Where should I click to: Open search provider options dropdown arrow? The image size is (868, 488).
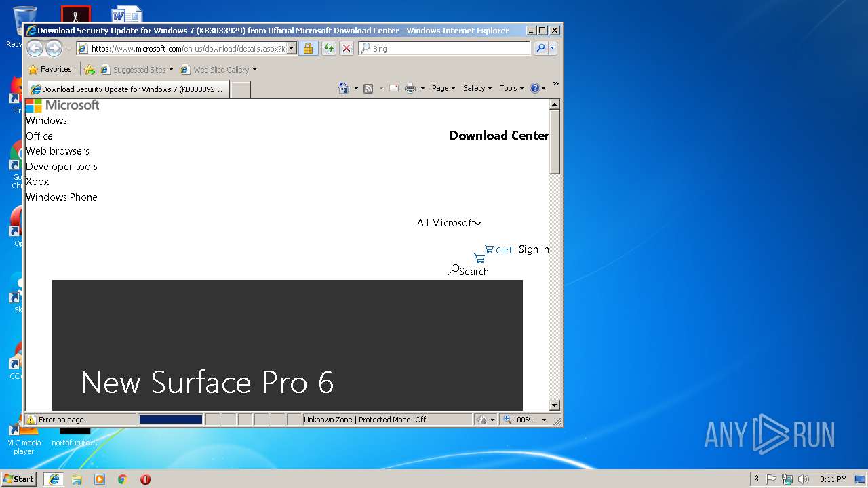click(x=553, y=49)
